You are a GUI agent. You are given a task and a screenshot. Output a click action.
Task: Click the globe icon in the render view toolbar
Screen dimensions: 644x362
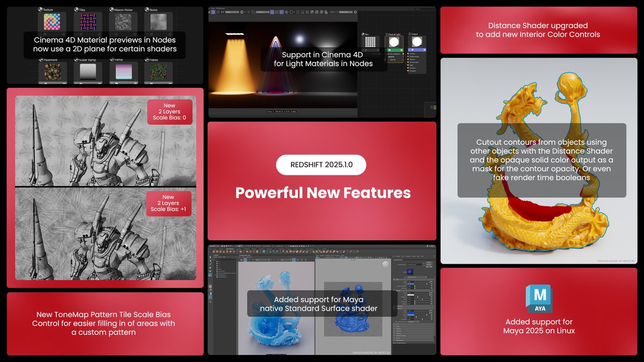click(241, 12)
